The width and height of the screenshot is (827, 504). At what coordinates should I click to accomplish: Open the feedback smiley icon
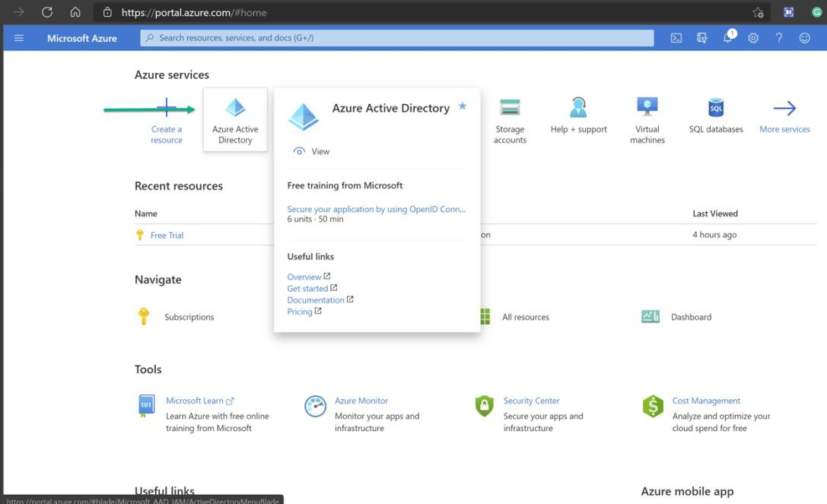[x=804, y=38]
